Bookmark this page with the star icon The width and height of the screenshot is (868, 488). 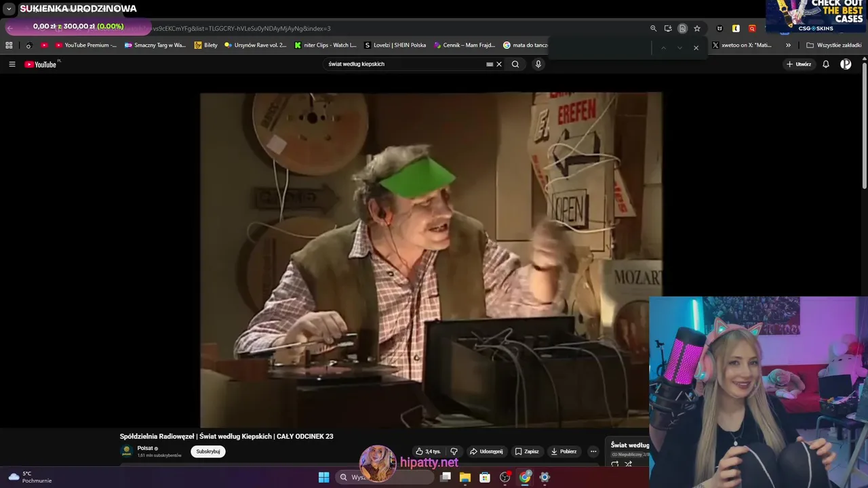point(697,28)
